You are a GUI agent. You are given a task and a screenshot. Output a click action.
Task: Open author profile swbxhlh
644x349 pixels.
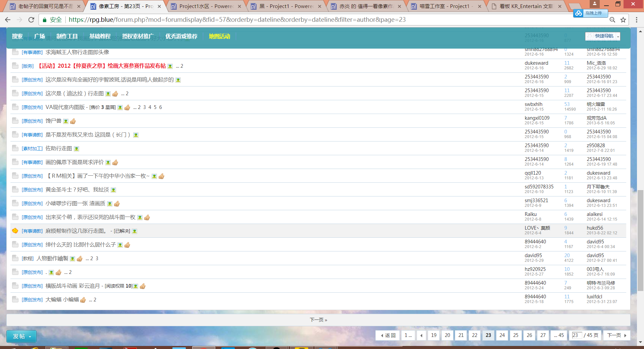pos(533,104)
